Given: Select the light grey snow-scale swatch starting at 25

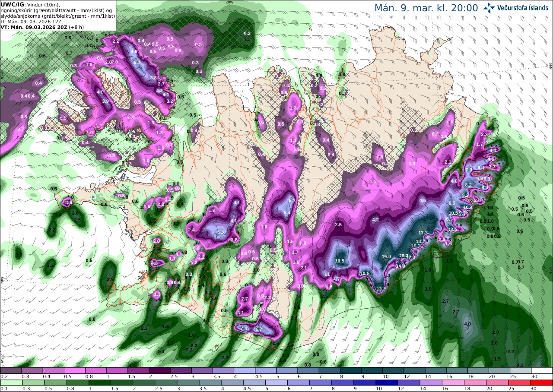Looking at the screenshot, I should point(521,370).
